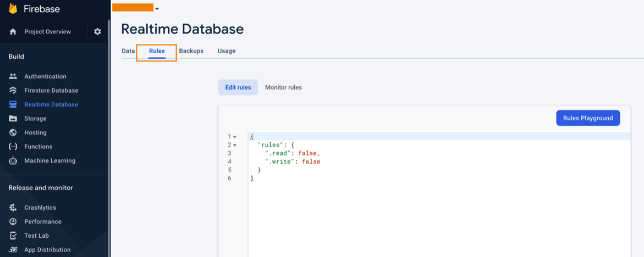Image resolution: width=644 pixels, height=257 pixels.
Task: Click the Release and monitor heading
Action: tap(41, 188)
